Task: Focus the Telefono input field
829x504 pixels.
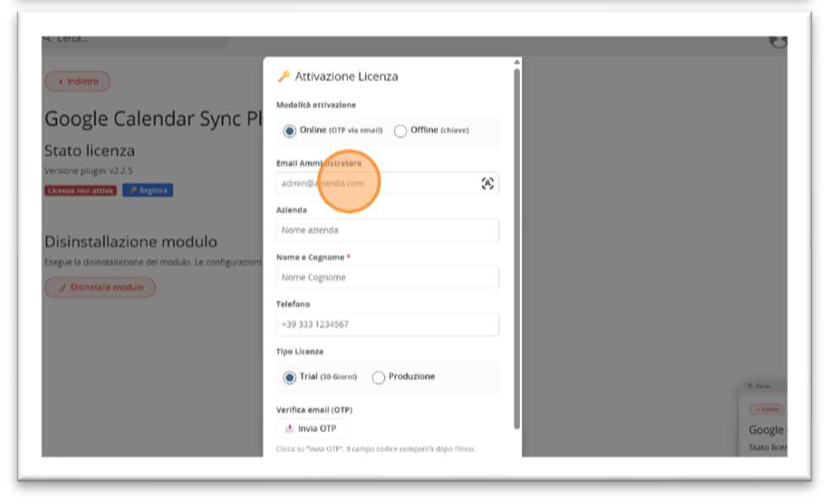Action: [387, 324]
